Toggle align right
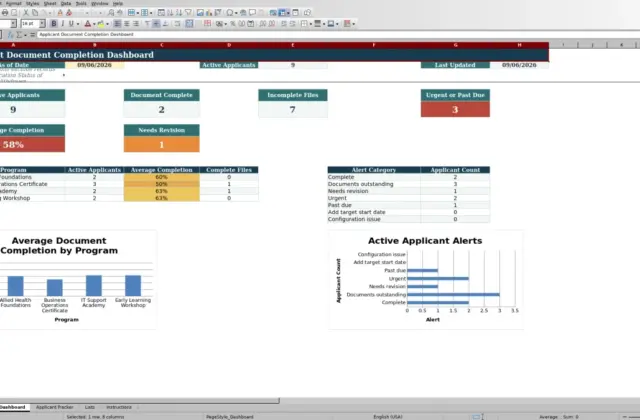This screenshot has width=640, height=420. click(136, 24)
